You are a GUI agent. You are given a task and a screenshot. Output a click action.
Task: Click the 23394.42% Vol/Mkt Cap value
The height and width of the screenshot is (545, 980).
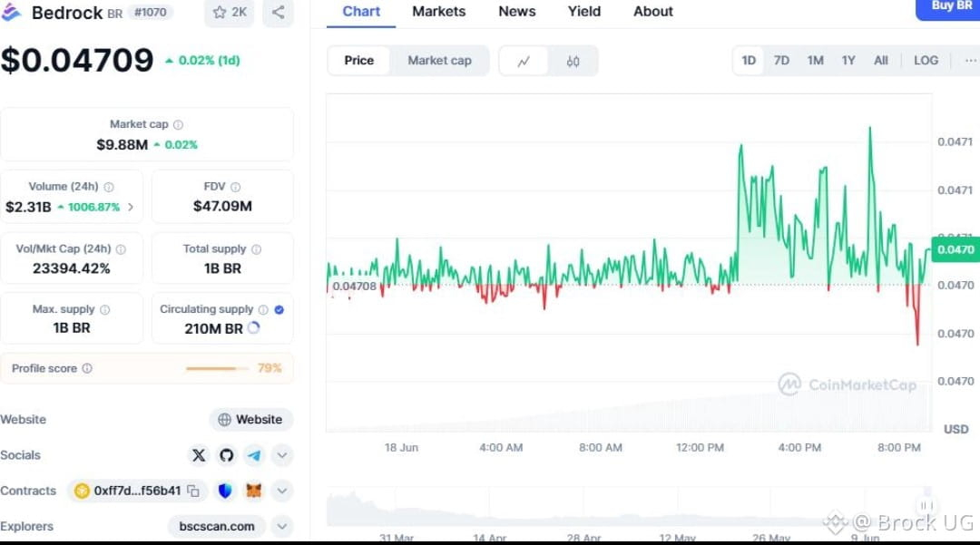72,268
